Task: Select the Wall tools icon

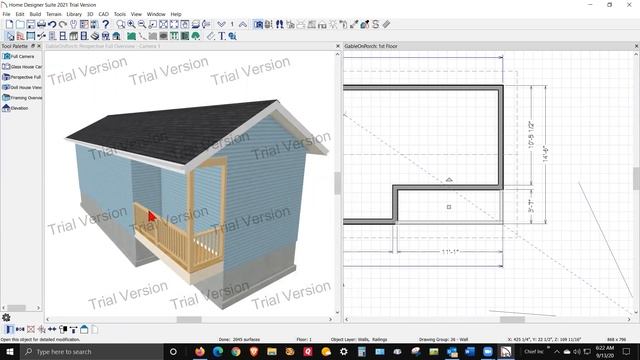Action: tap(20, 36)
